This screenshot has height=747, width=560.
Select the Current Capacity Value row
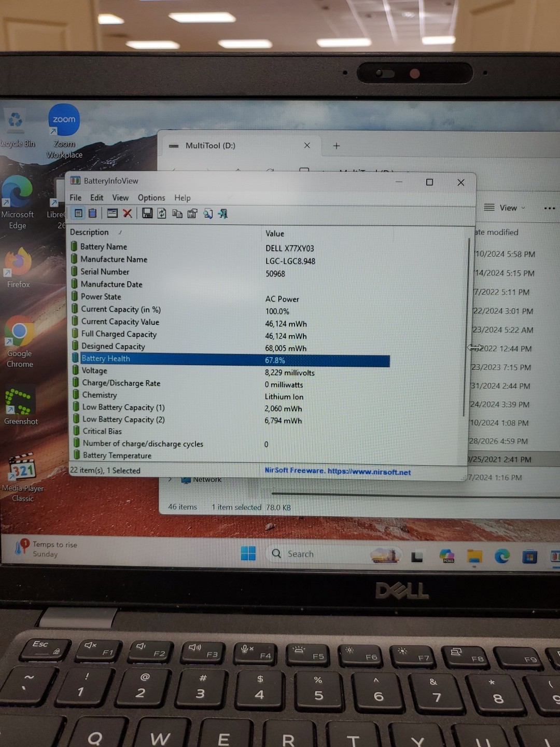pos(231,322)
